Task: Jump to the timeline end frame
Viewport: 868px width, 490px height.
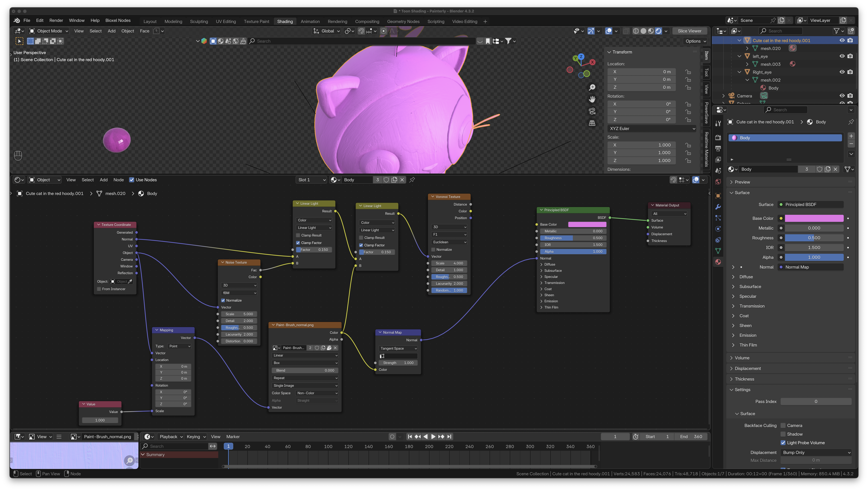Action: pos(449,437)
